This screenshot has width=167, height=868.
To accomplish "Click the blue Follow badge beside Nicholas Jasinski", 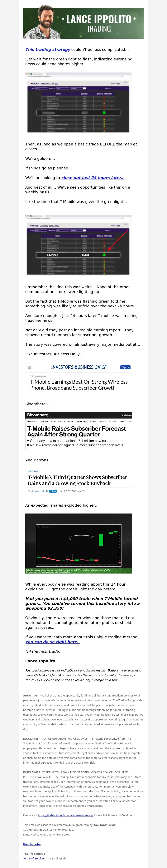I will pyautogui.click(x=53, y=491).
